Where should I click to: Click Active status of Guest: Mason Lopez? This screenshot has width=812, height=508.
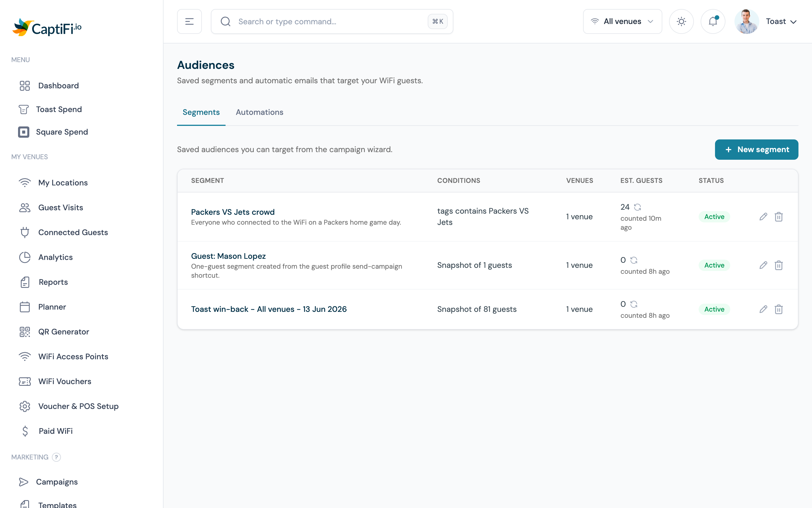714,265
